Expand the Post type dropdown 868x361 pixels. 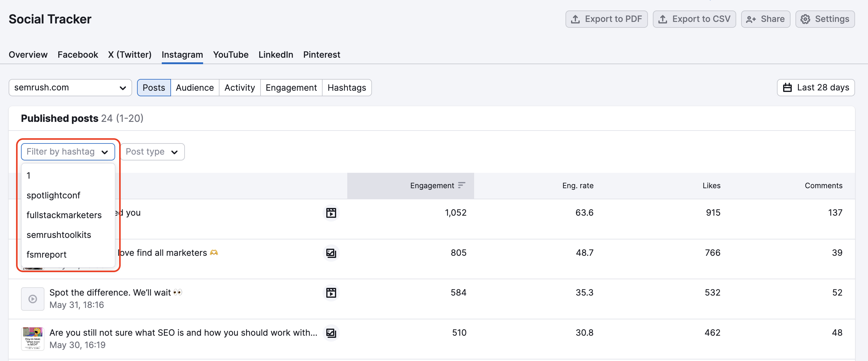[152, 152]
